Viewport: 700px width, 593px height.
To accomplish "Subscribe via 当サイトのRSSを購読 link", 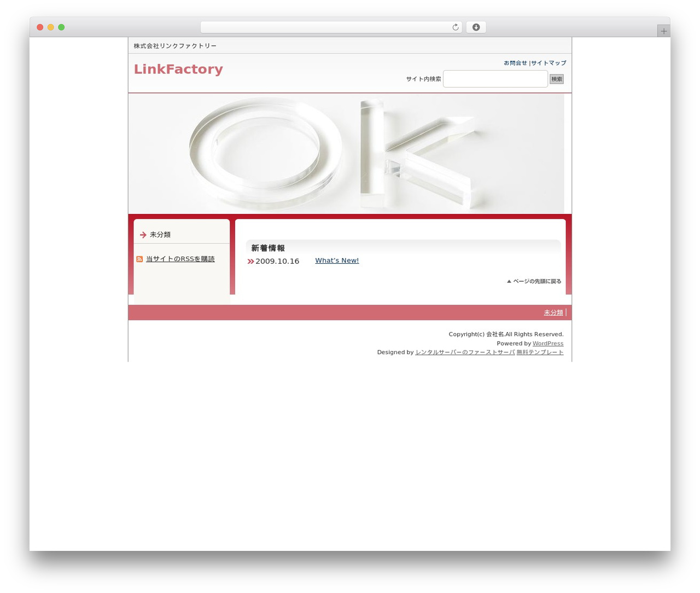I will pyautogui.click(x=180, y=259).
